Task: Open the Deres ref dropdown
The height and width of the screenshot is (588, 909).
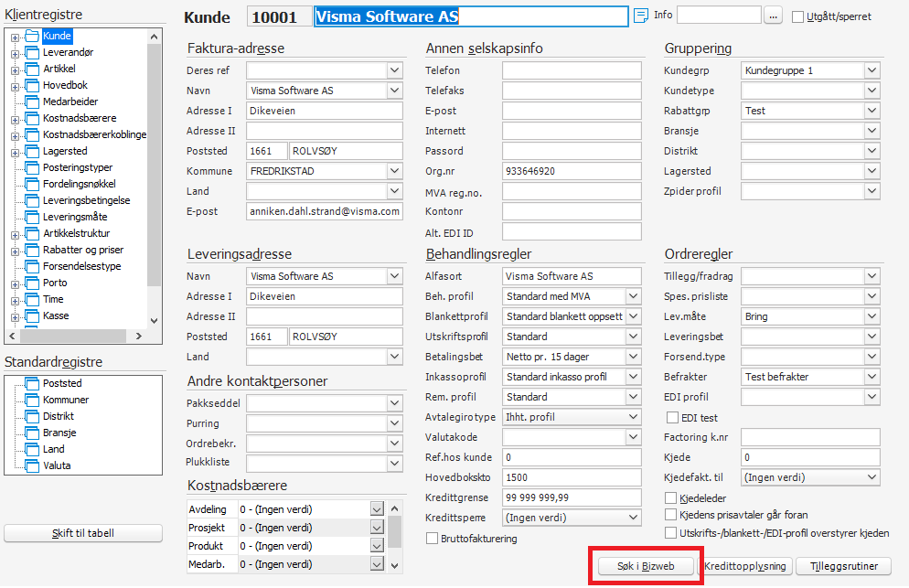Action: [395, 70]
